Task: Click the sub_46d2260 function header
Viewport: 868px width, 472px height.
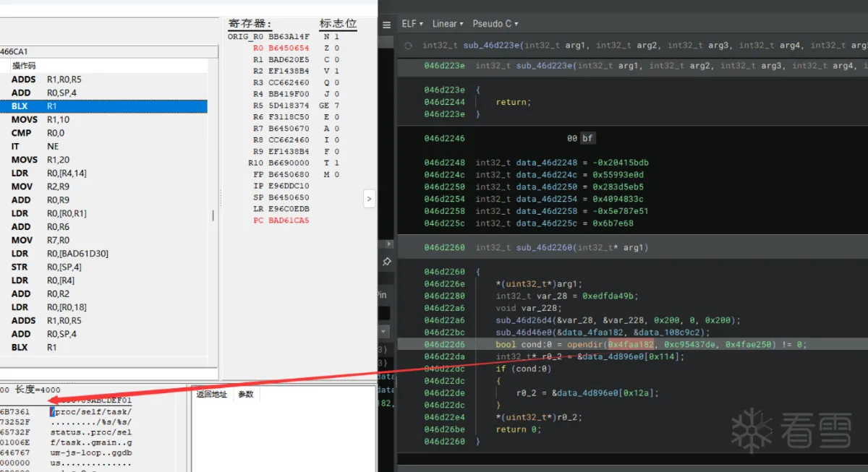Action: 562,247
